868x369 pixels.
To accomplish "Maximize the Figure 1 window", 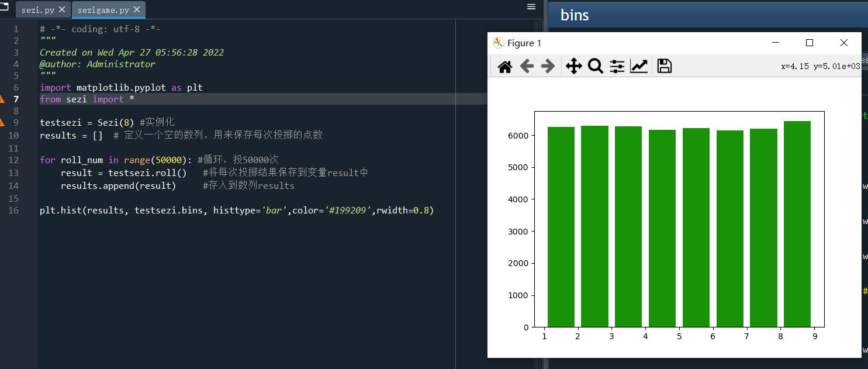I will (810, 43).
